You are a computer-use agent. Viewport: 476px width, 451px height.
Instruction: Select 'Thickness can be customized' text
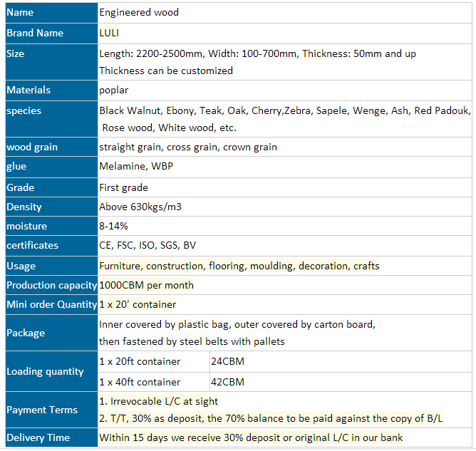click(166, 71)
